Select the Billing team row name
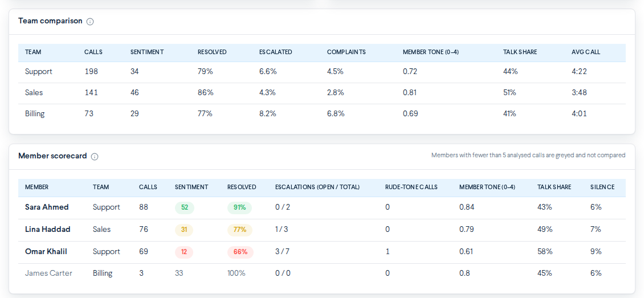The width and height of the screenshot is (644, 298). click(x=35, y=113)
